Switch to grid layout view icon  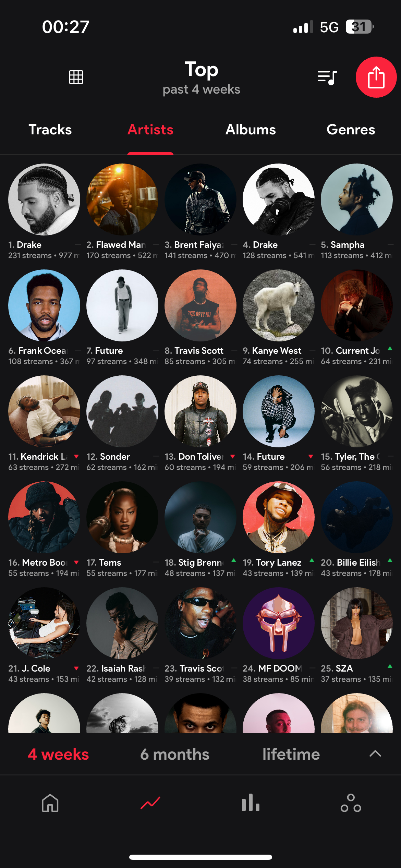pyautogui.click(x=76, y=77)
